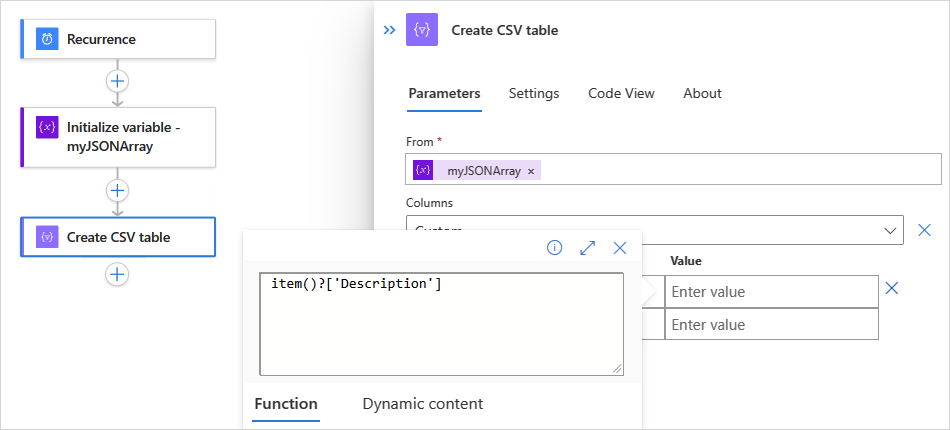Select the Dynamic content tab
Image resolution: width=950 pixels, height=430 pixels.
[x=422, y=404]
